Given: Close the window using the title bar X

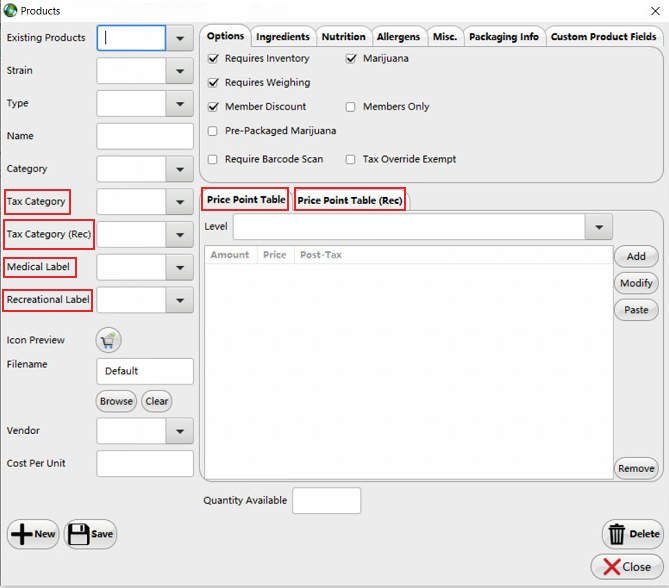Looking at the screenshot, I should tap(655, 11).
